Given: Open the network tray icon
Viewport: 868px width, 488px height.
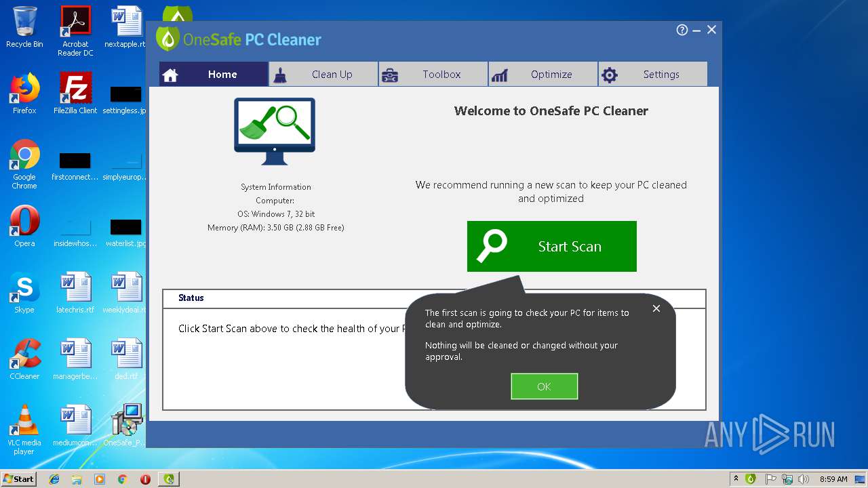Looking at the screenshot, I should (x=787, y=479).
